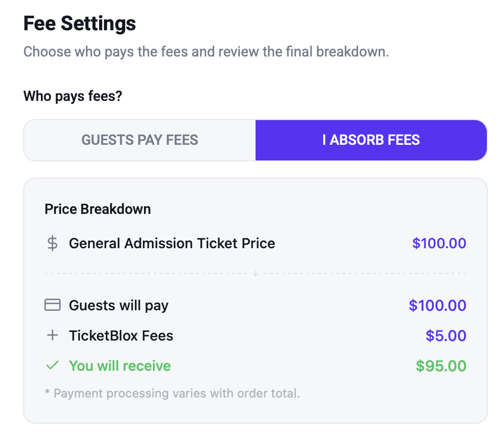Click the credit card icon beside Guests will pay

click(x=53, y=305)
